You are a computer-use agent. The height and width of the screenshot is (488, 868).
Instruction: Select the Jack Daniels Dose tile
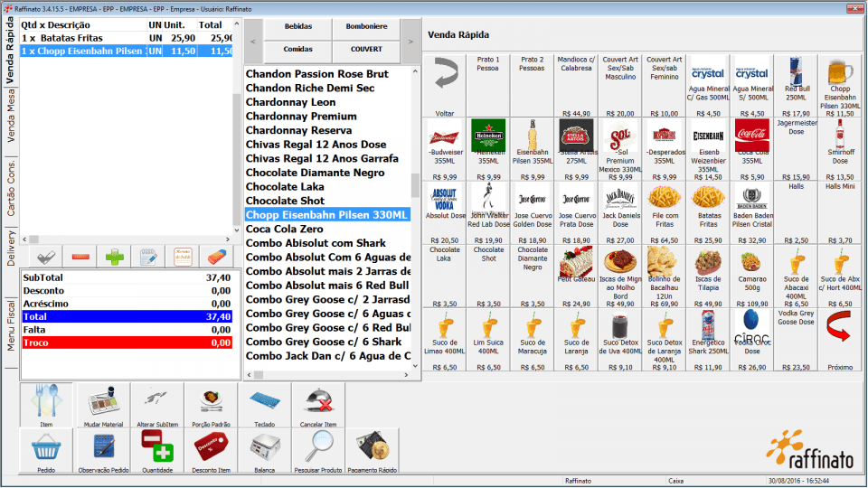(620, 212)
